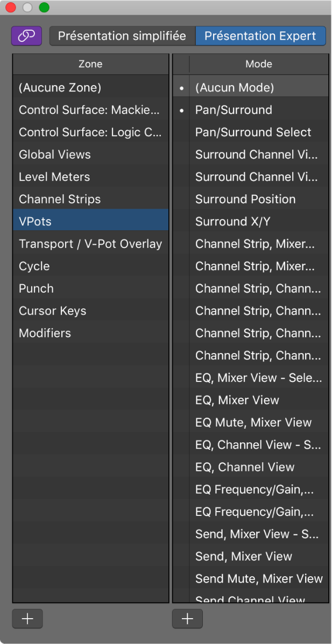
Task: Switch to Présentation simplifiée tab
Action: (x=122, y=36)
